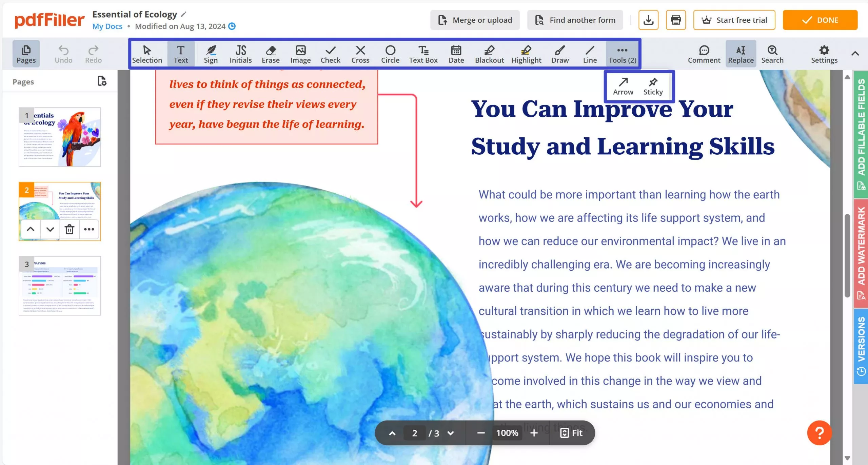Select the Cross tool
The width and height of the screenshot is (868, 465).
[360, 54]
